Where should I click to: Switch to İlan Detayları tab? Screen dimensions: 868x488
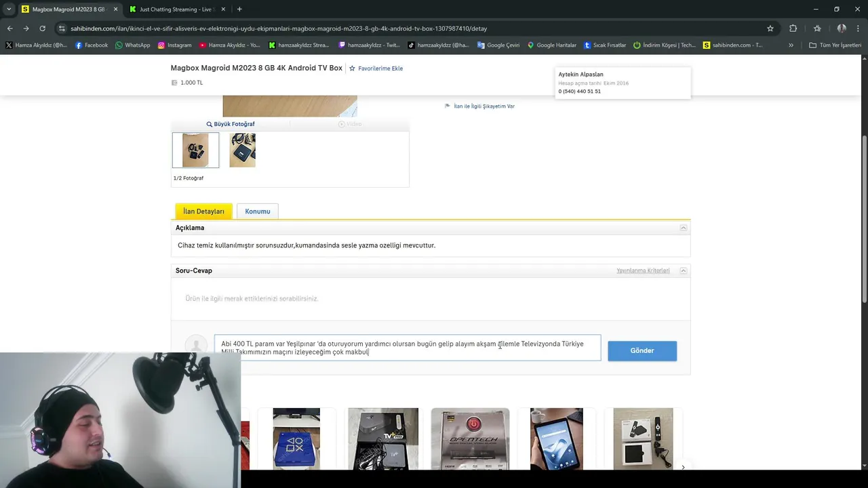203,211
